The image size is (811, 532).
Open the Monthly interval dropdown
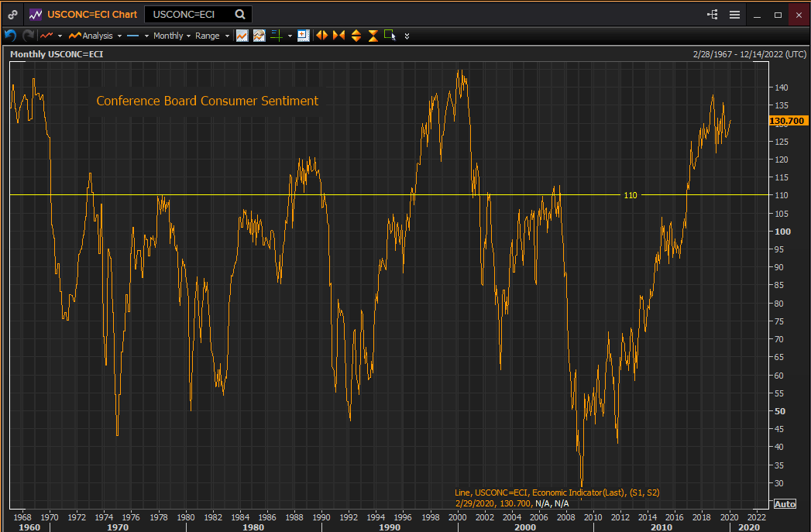click(x=171, y=36)
